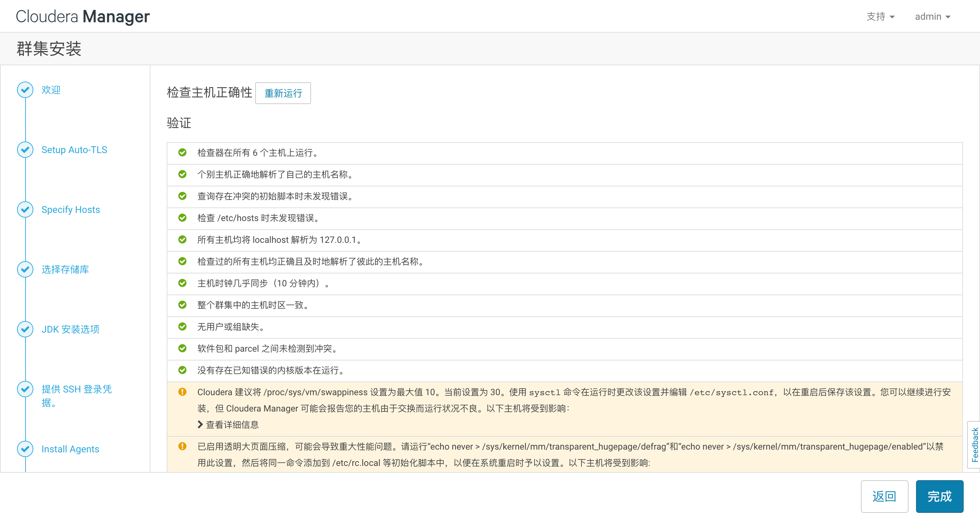The height and width of the screenshot is (521, 980).
Task: Click the 返回 button to go back
Action: (x=884, y=496)
